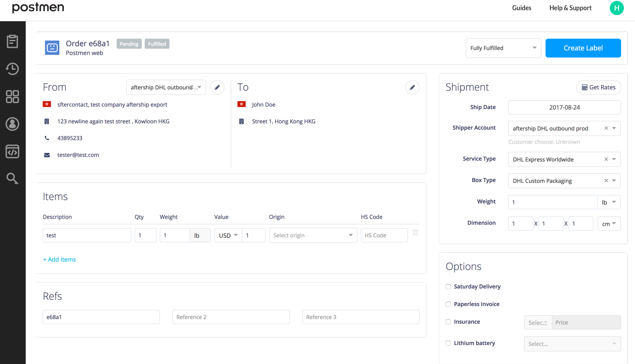Open the From address aftership DHL dropdown
The width and height of the screenshot is (635, 364).
point(166,87)
